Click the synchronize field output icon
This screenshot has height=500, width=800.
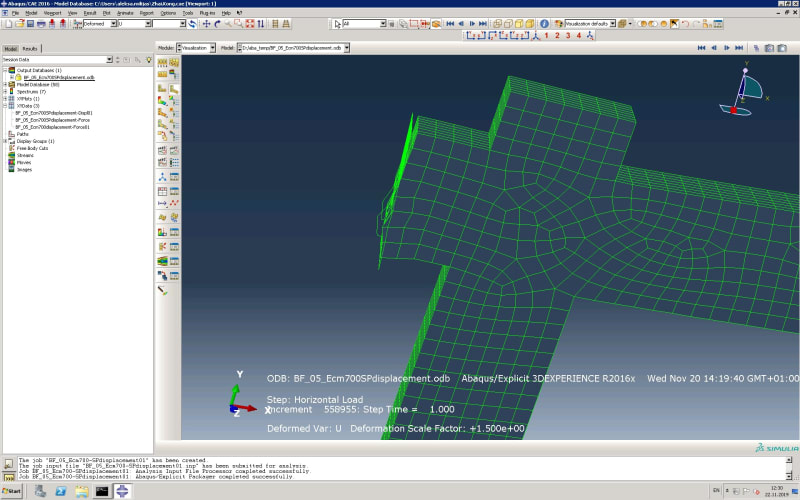click(192, 24)
